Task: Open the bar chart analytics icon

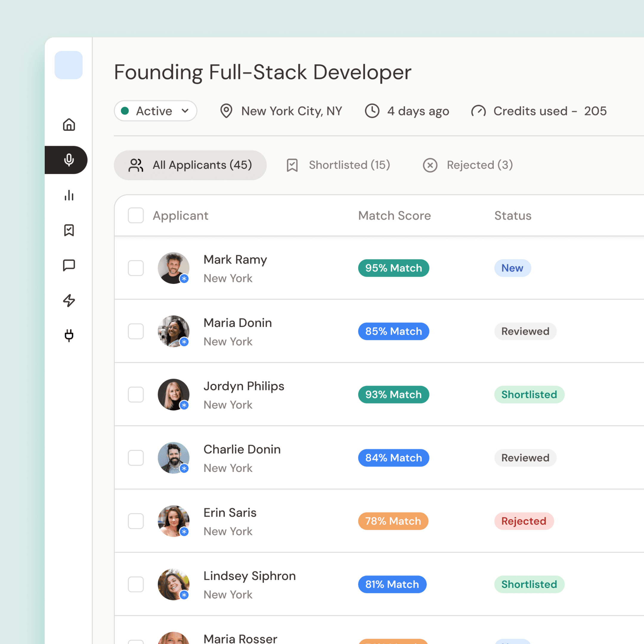Action: coord(69,195)
